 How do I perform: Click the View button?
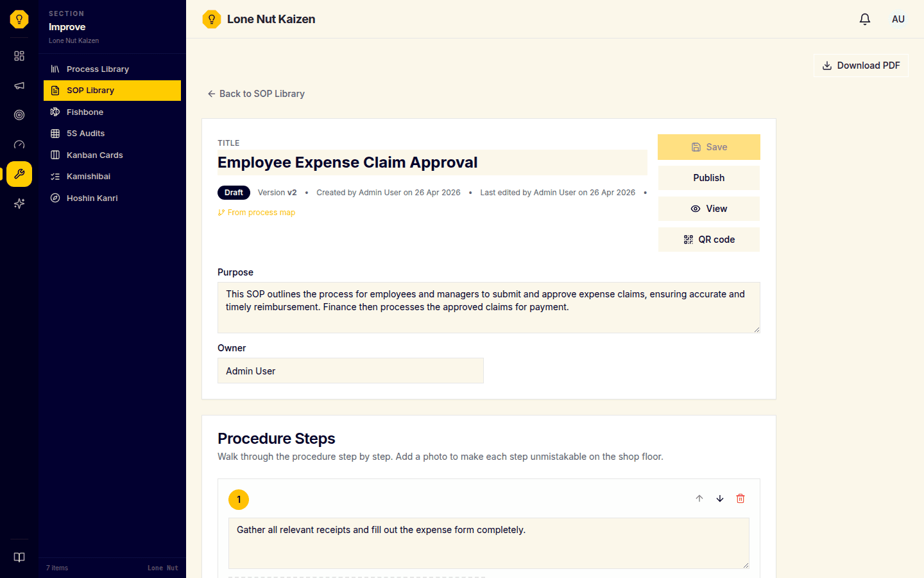tap(709, 209)
